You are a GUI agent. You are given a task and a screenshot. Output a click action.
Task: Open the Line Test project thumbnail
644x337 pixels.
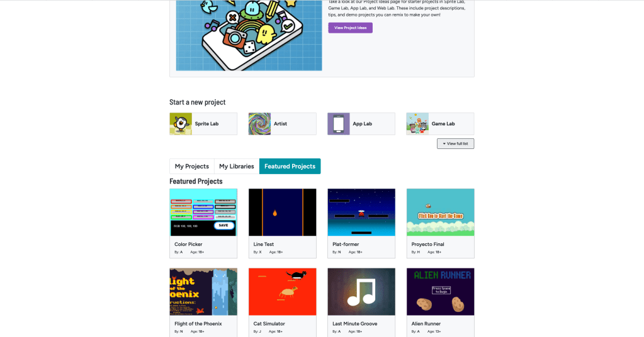[x=283, y=213]
